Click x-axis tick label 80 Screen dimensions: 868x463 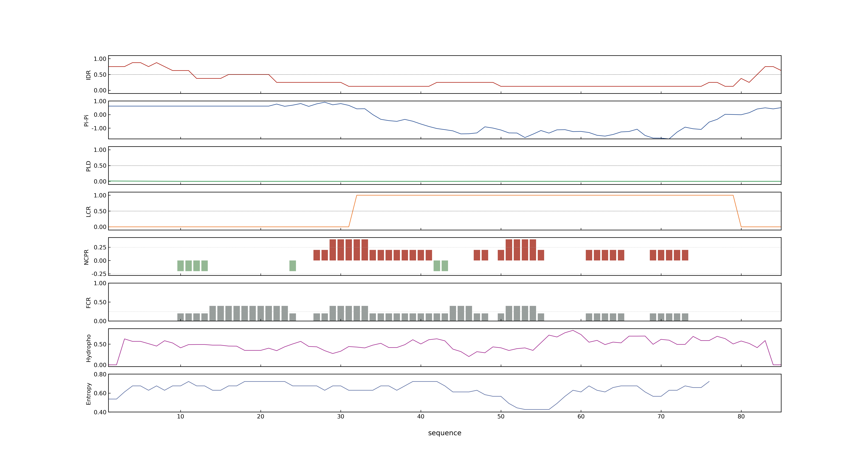point(741,416)
